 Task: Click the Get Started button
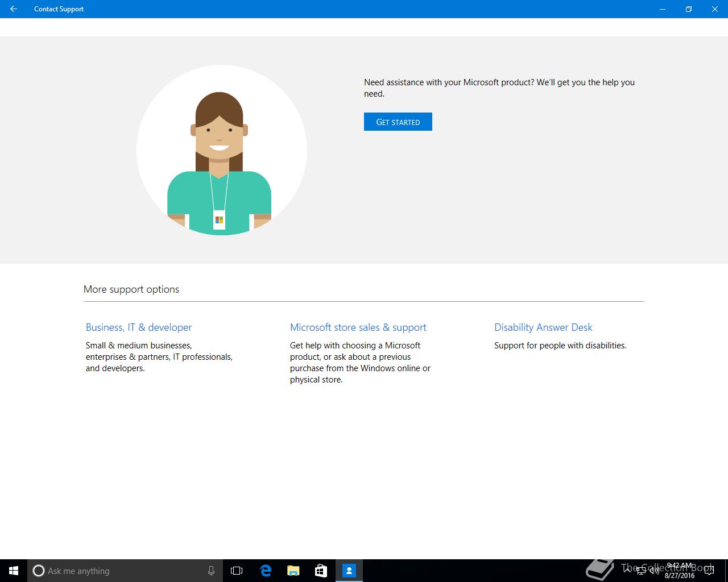pyautogui.click(x=398, y=122)
